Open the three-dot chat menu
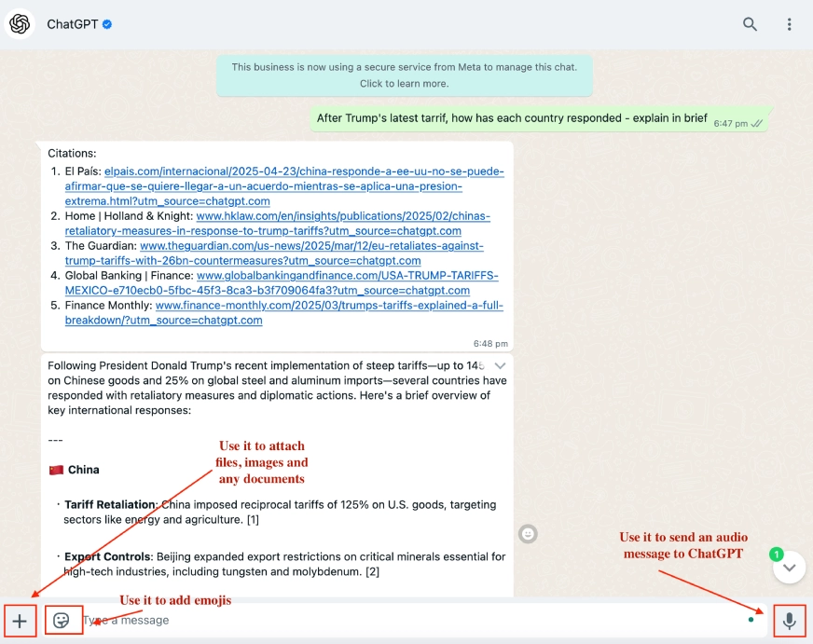 click(789, 24)
